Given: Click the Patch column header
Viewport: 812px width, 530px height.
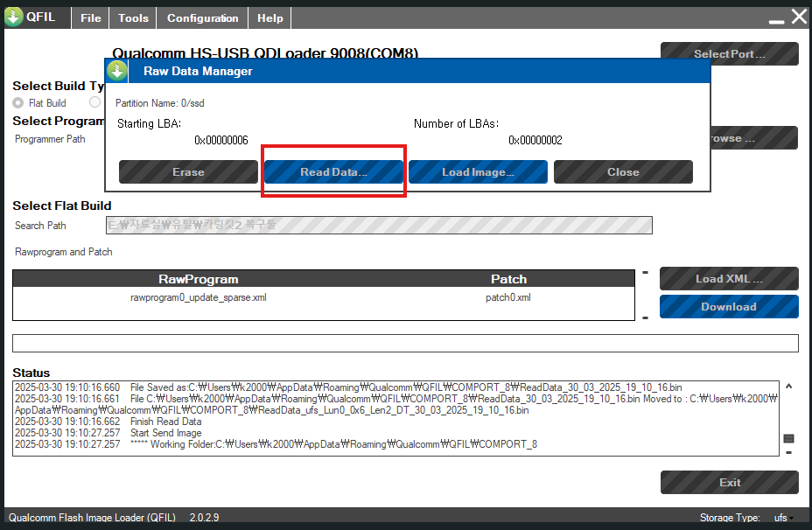Looking at the screenshot, I should pyautogui.click(x=508, y=279).
